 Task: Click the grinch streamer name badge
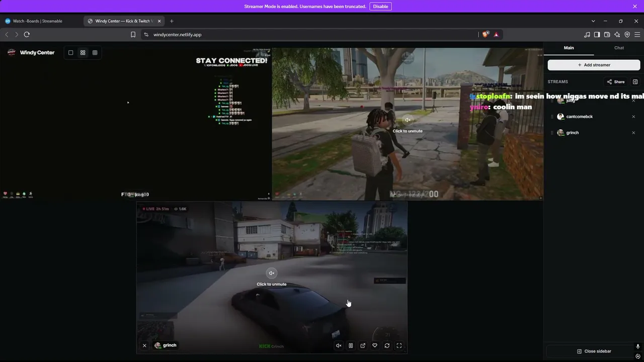[166, 345]
